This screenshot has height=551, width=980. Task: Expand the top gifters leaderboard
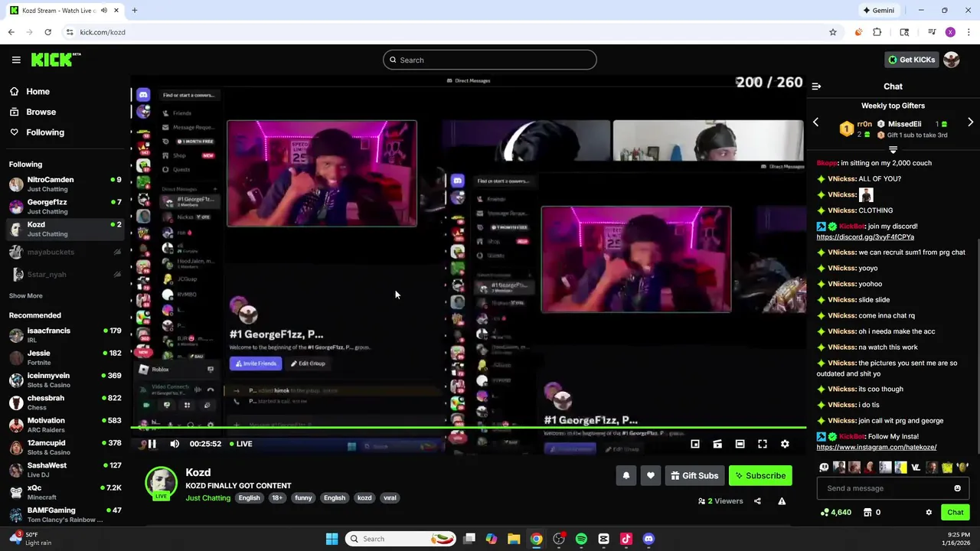pos(893,149)
